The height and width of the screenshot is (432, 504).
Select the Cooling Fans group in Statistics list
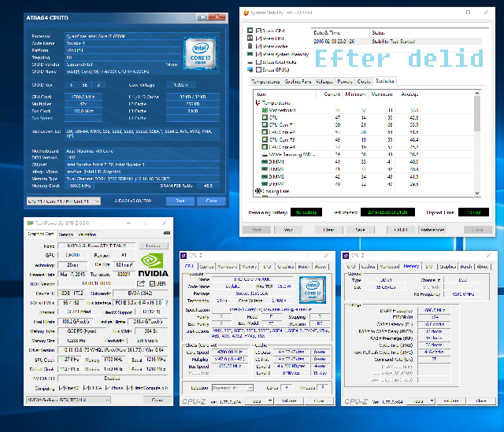click(x=276, y=191)
